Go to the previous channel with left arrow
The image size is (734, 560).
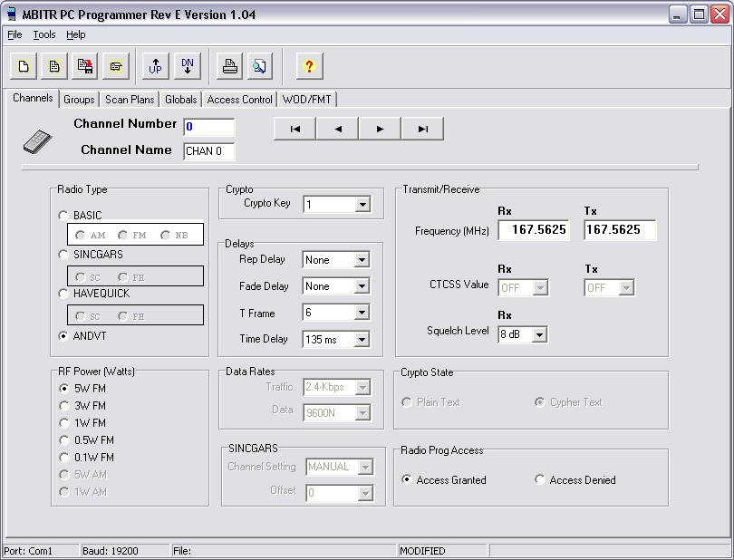(338, 129)
